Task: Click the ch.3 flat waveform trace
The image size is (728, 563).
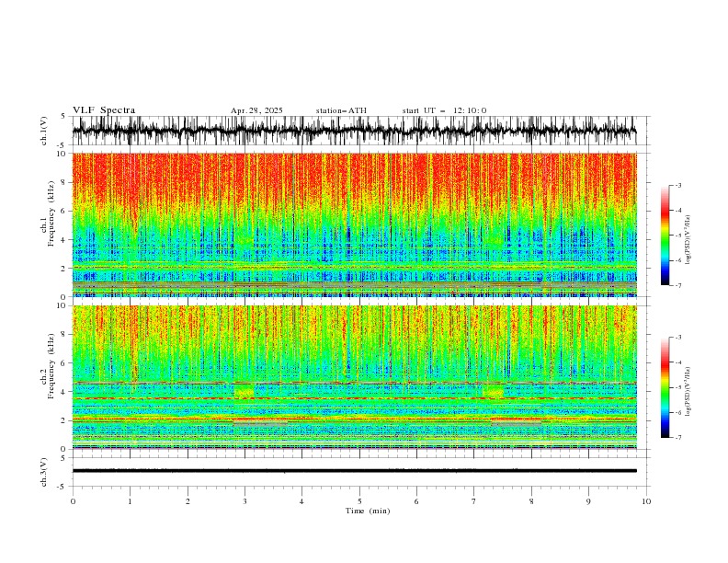Action: tap(354, 471)
